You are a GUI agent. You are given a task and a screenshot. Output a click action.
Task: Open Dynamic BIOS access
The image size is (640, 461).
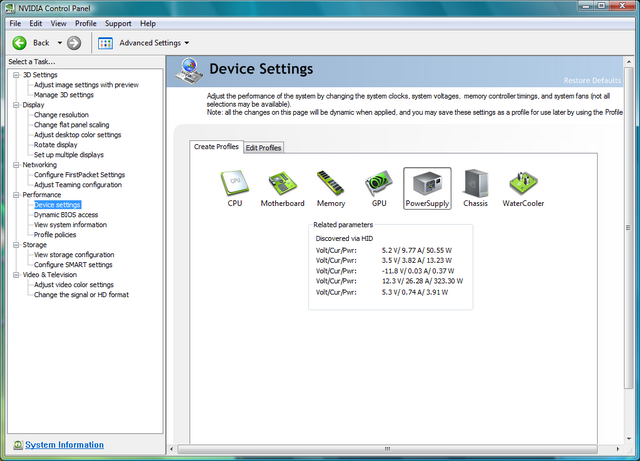(66, 215)
